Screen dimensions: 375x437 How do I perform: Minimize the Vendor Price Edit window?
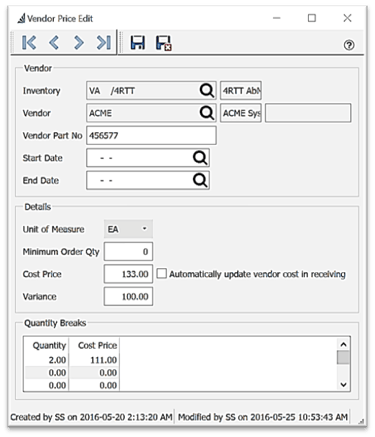tap(277, 18)
